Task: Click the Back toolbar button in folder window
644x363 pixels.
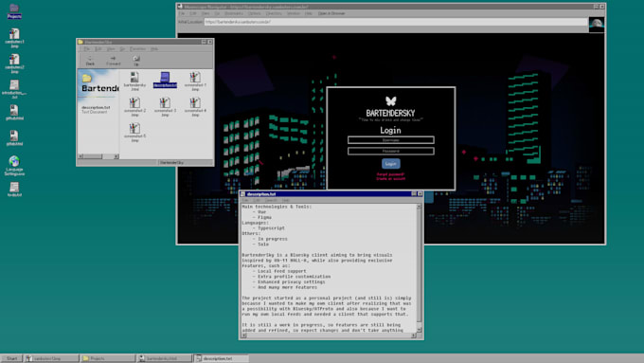Action: click(x=90, y=61)
